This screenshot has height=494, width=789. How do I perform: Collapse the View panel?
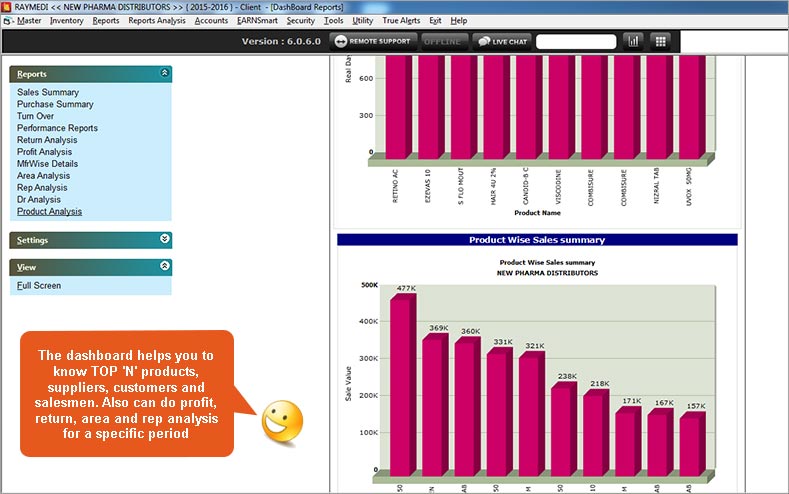[x=164, y=267]
